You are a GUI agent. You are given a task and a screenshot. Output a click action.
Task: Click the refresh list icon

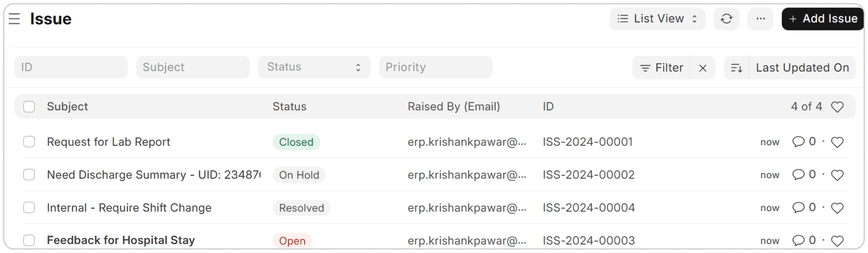click(726, 19)
